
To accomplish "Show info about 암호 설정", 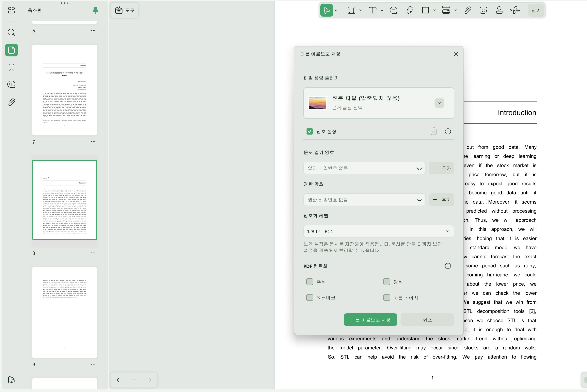I will (x=448, y=131).
